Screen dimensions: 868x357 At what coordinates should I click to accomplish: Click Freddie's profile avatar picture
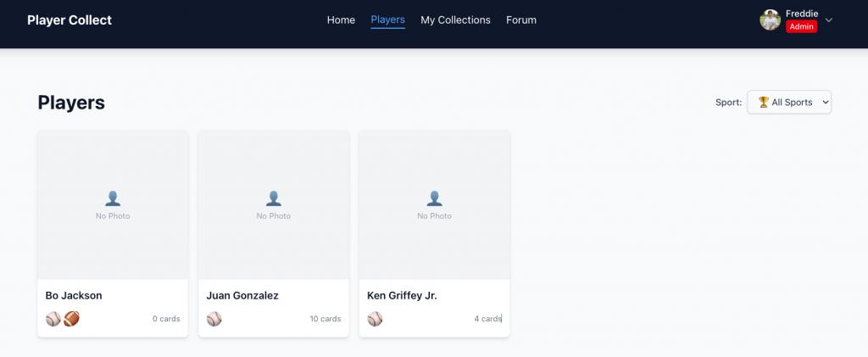[770, 20]
